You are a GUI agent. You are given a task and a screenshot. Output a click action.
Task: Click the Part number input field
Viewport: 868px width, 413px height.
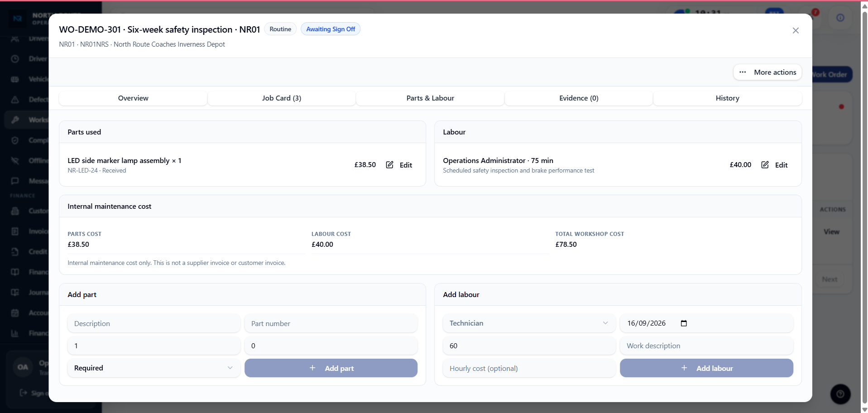(331, 323)
